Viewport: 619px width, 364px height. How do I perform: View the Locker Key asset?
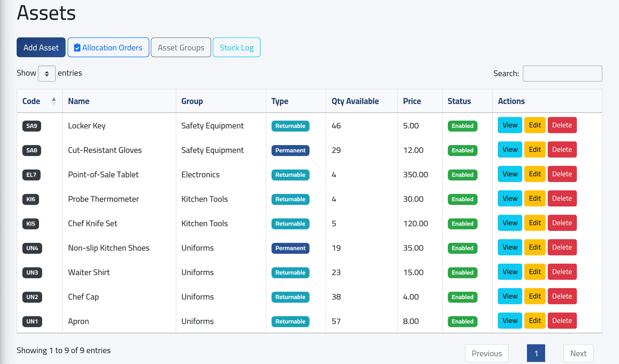coord(510,125)
